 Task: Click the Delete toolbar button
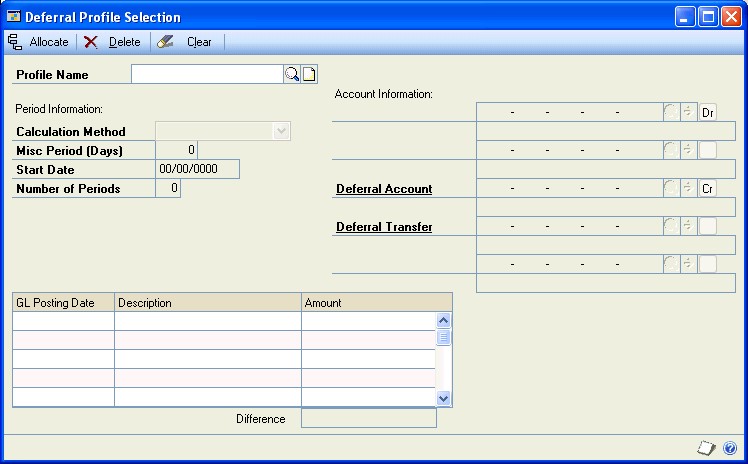113,42
